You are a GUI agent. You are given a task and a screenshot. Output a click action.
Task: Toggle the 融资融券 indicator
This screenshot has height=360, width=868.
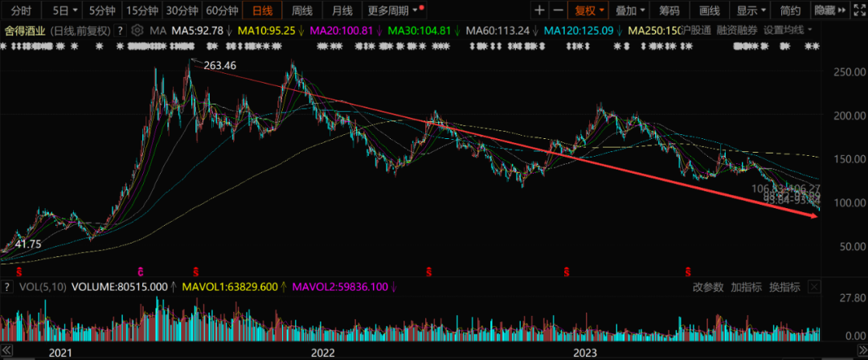[x=736, y=31]
